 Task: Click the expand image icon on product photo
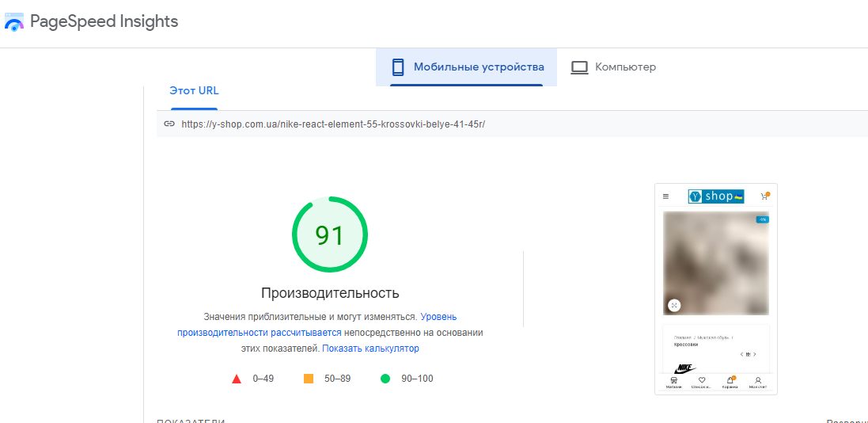(x=673, y=306)
